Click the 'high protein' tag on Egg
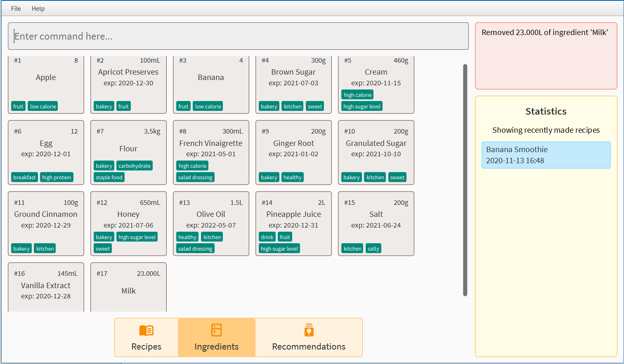Image resolution: width=624 pixels, height=364 pixels. [x=57, y=177]
